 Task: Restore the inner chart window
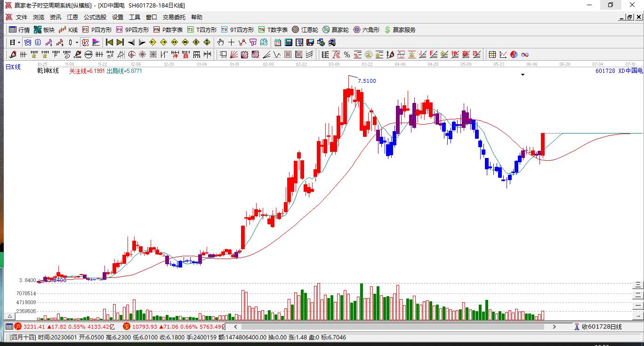coord(629,17)
